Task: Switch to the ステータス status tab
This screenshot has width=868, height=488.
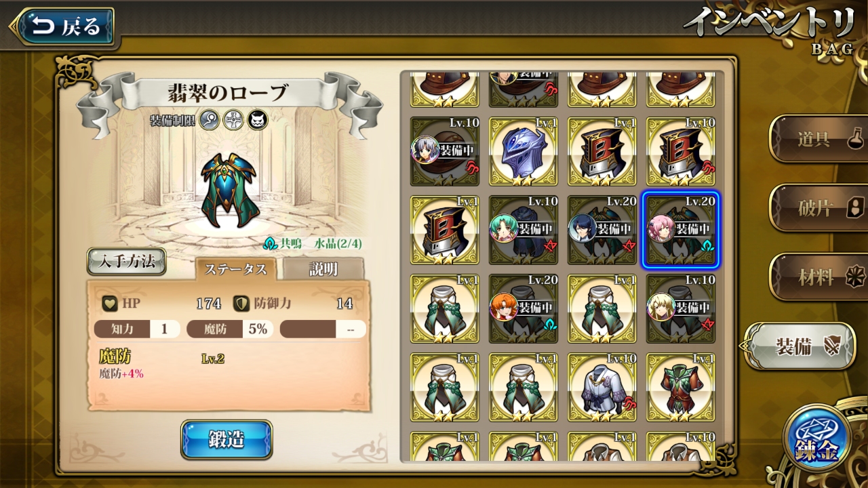Action: 236,269
